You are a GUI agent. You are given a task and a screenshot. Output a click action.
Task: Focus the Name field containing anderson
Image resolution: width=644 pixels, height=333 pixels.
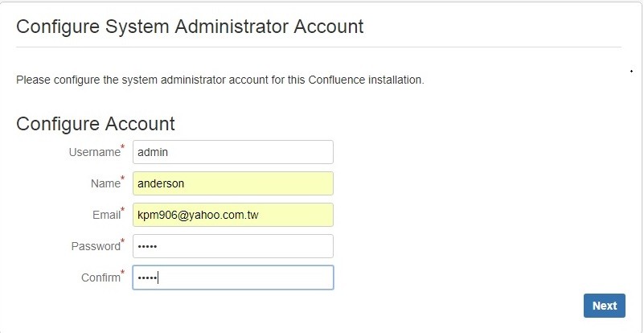point(232,183)
